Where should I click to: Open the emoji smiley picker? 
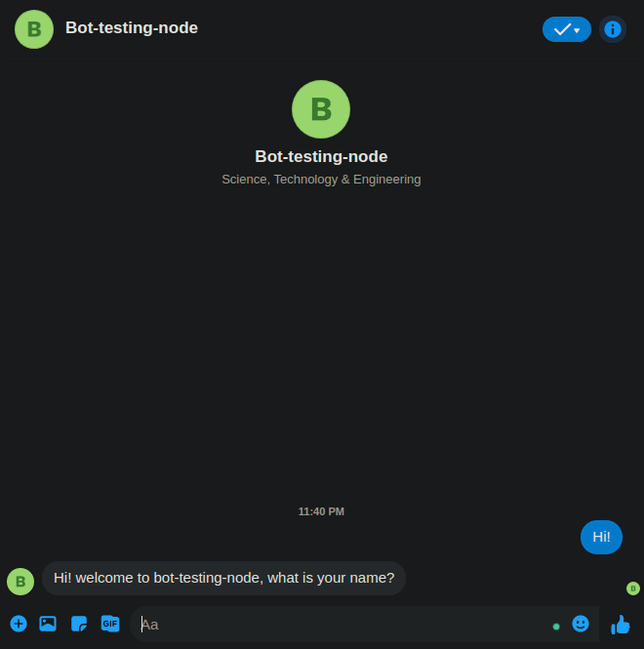(x=581, y=624)
